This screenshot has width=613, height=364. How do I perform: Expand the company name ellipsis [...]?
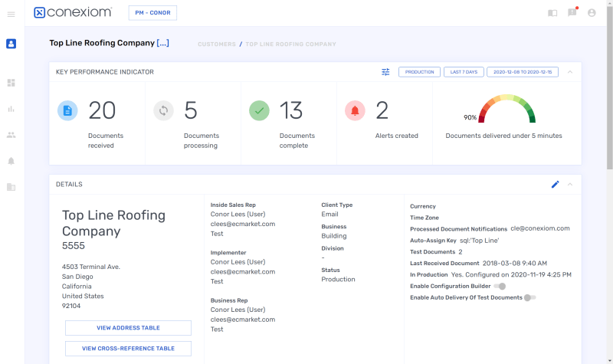click(162, 43)
